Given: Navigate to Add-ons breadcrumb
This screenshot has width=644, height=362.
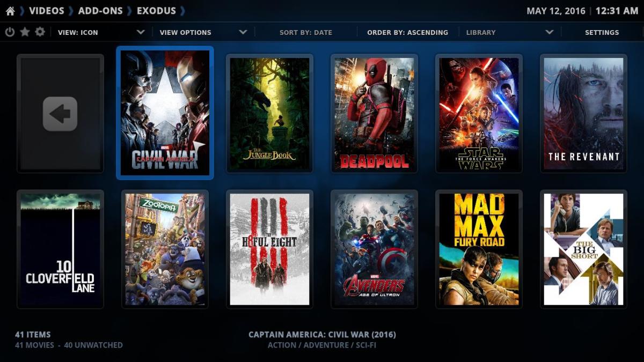Looking at the screenshot, I should tap(100, 11).
